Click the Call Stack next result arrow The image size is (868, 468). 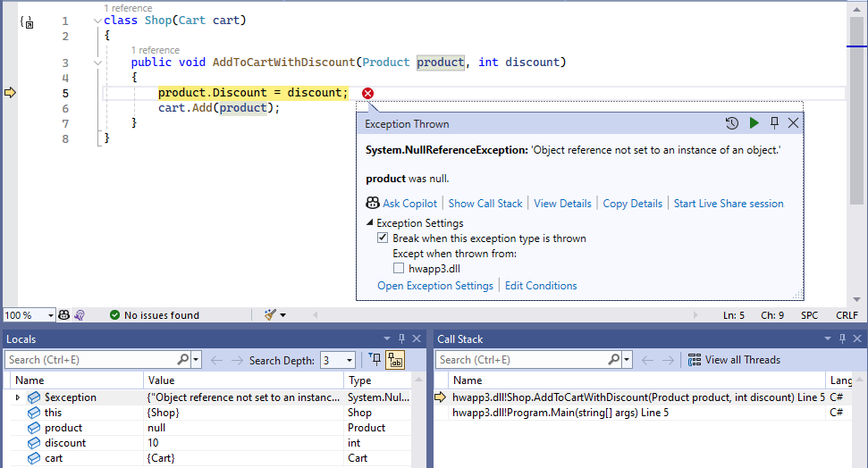pyautogui.click(x=668, y=360)
